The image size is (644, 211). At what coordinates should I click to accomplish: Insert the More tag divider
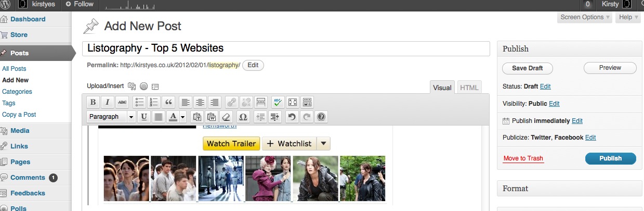pyautogui.click(x=261, y=102)
